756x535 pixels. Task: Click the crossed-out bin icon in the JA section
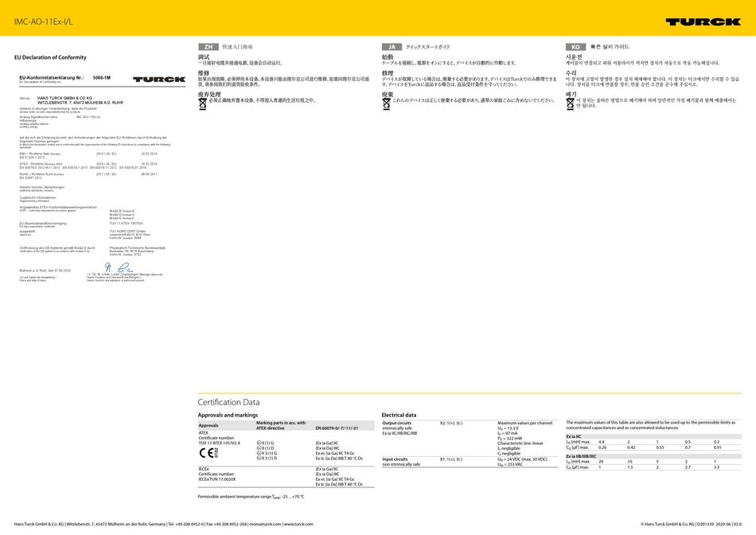coord(386,103)
